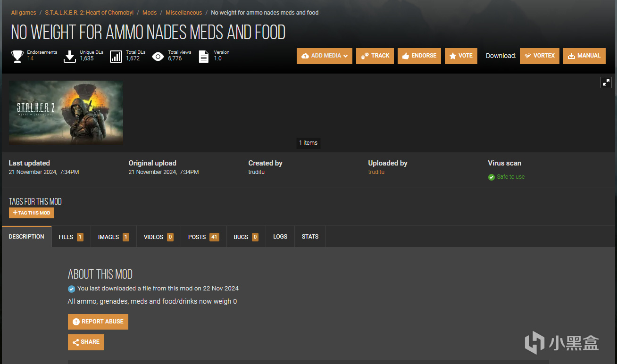Click the Tag This Mod button
The image size is (617, 364).
point(31,213)
